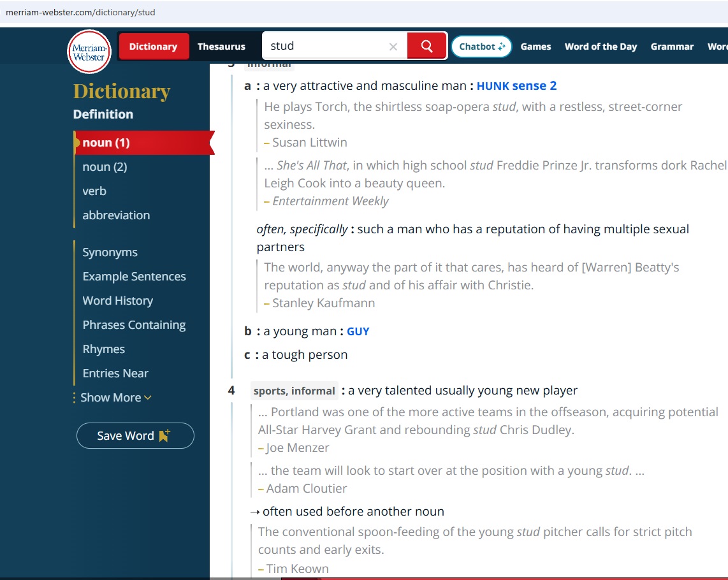Follow the HUNK sense 2 link

pos(516,86)
